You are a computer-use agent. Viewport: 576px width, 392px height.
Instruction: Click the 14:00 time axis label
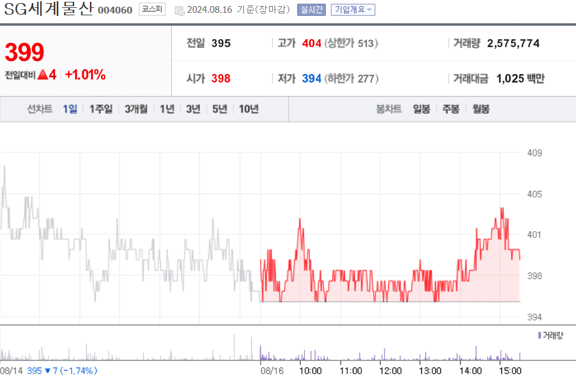[x=470, y=371]
